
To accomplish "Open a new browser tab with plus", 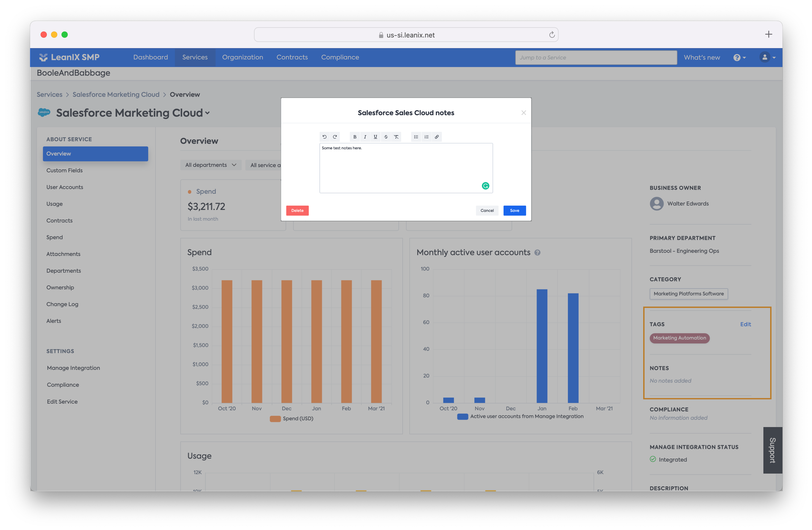I will coord(768,34).
